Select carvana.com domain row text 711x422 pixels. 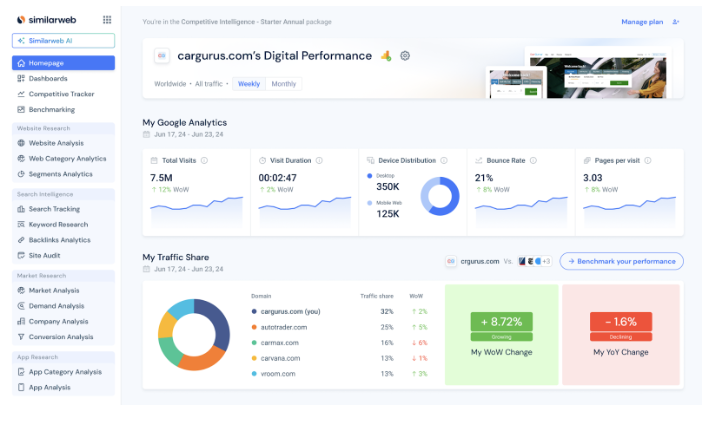coord(280,358)
